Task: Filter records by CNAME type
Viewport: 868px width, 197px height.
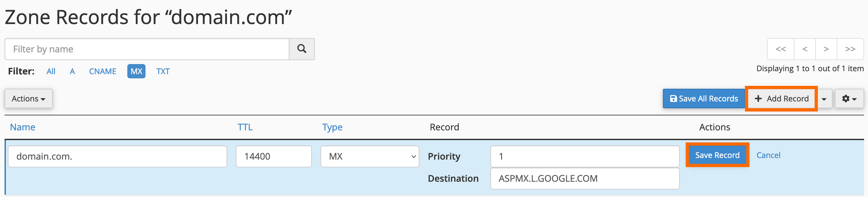Action: [103, 71]
